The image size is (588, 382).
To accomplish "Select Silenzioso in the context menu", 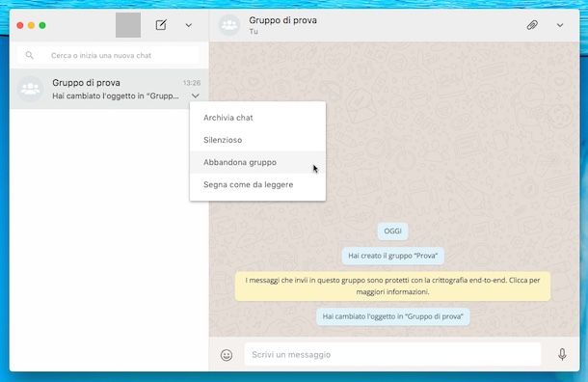I will [x=257, y=140].
